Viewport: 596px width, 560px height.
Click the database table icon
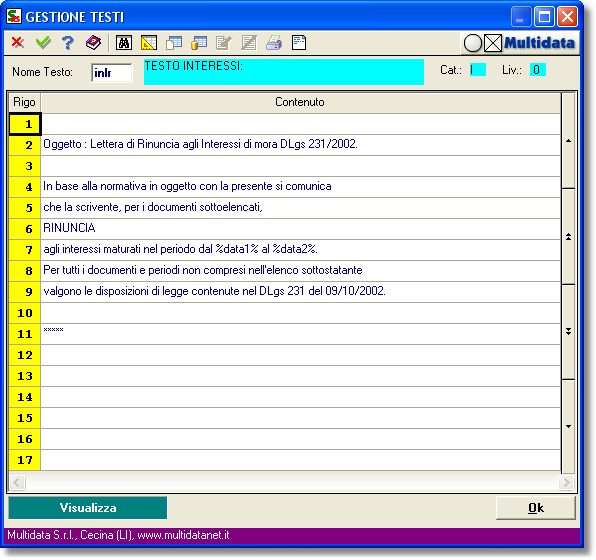[199, 43]
